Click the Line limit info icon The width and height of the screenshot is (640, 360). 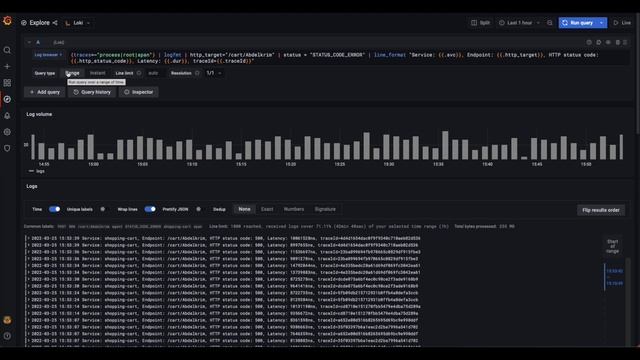[x=139, y=73]
